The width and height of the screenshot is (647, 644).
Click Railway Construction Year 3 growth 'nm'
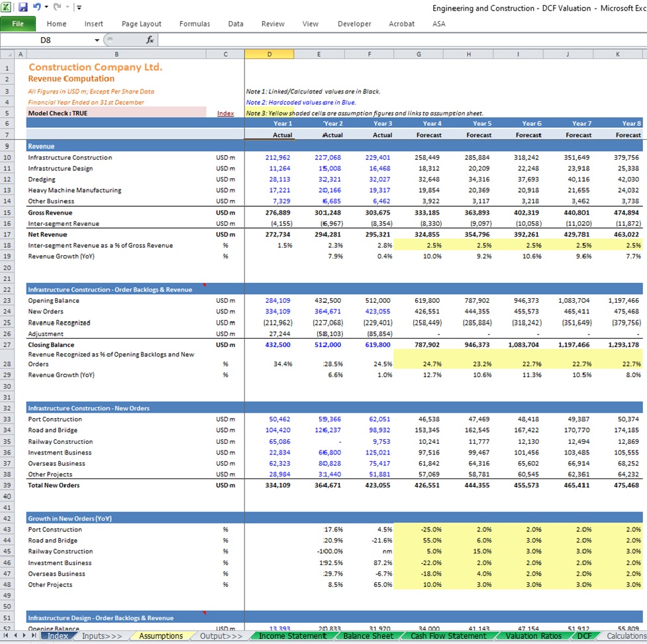[x=387, y=551]
